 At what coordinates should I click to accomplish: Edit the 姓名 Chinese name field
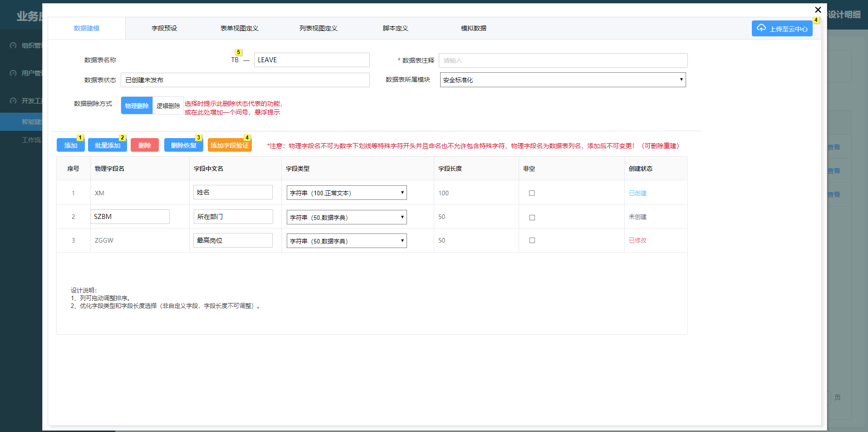click(x=233, y=192)
